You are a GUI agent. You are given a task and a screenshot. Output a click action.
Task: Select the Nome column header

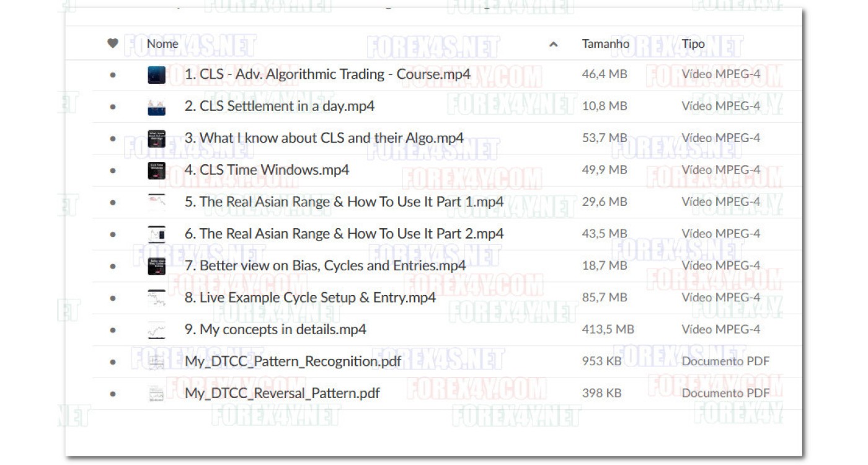162,43
